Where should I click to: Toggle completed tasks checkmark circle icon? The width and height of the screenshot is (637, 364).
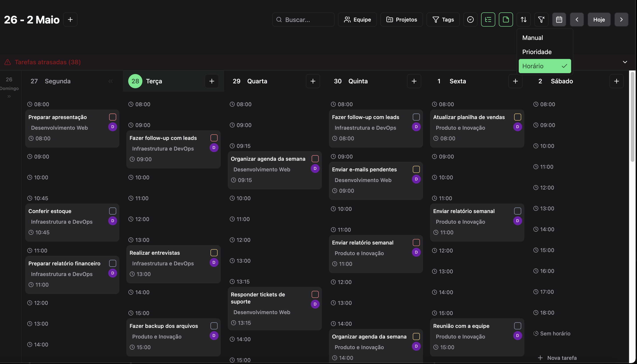pos(470,20)
